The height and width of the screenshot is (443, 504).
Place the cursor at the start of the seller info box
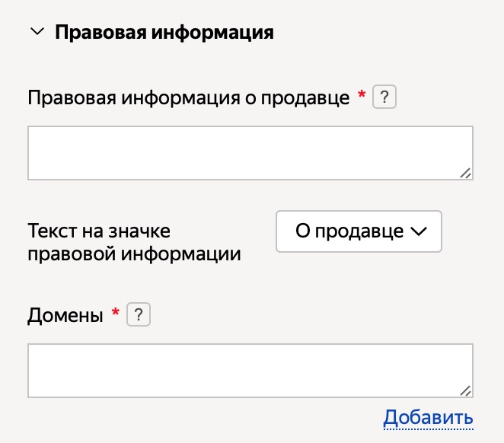coord(35,134)
